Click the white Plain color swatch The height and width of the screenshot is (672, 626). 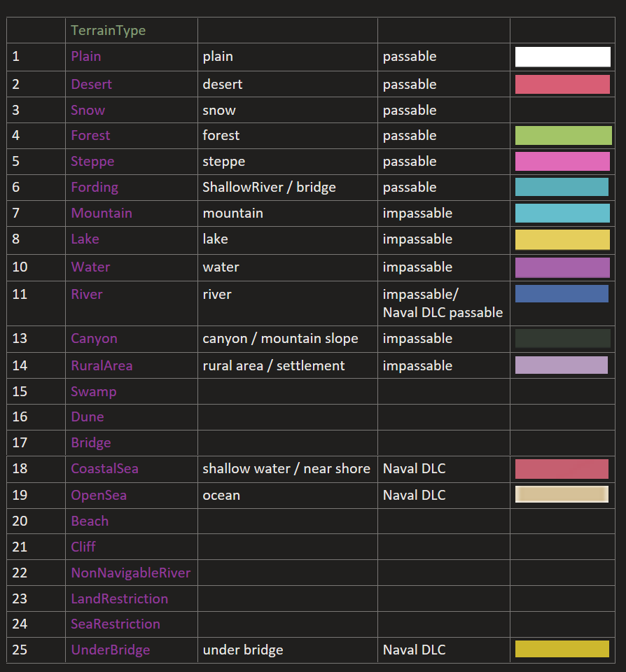[x=562, y=57]
